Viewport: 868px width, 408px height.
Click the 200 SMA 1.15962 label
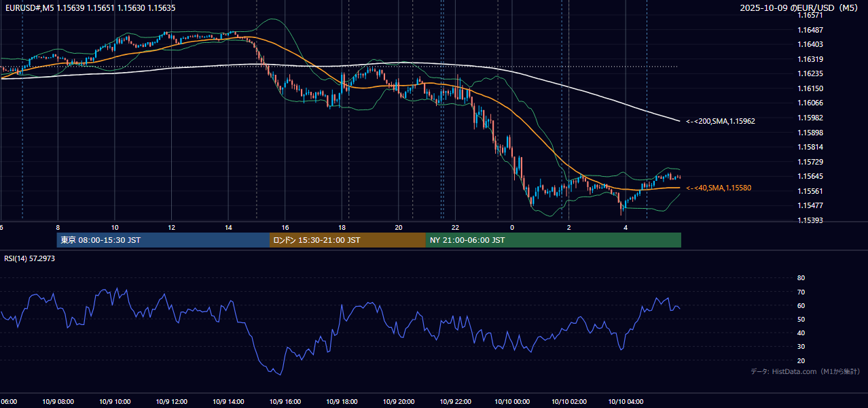720,121
